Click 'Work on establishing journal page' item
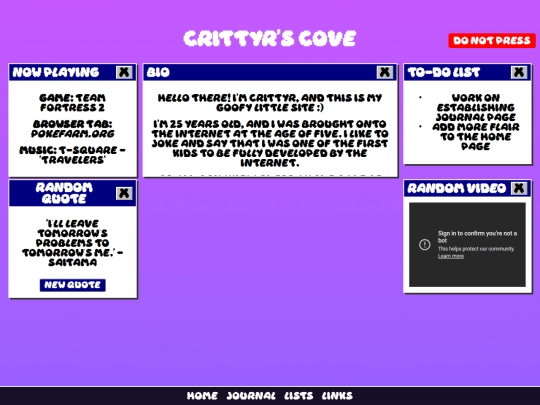The height and width of the screenshot is (405, 540). (x=476, y=107)
